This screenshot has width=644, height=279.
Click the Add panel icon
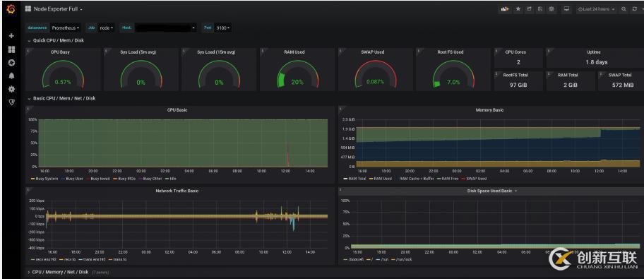(504, 9)
